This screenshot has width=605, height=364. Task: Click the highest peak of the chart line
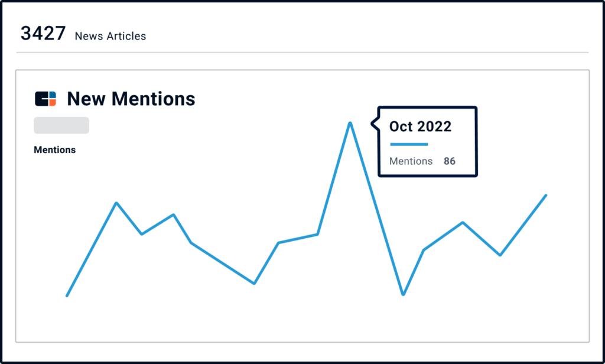pyautogui.click(x=350, y=123)
